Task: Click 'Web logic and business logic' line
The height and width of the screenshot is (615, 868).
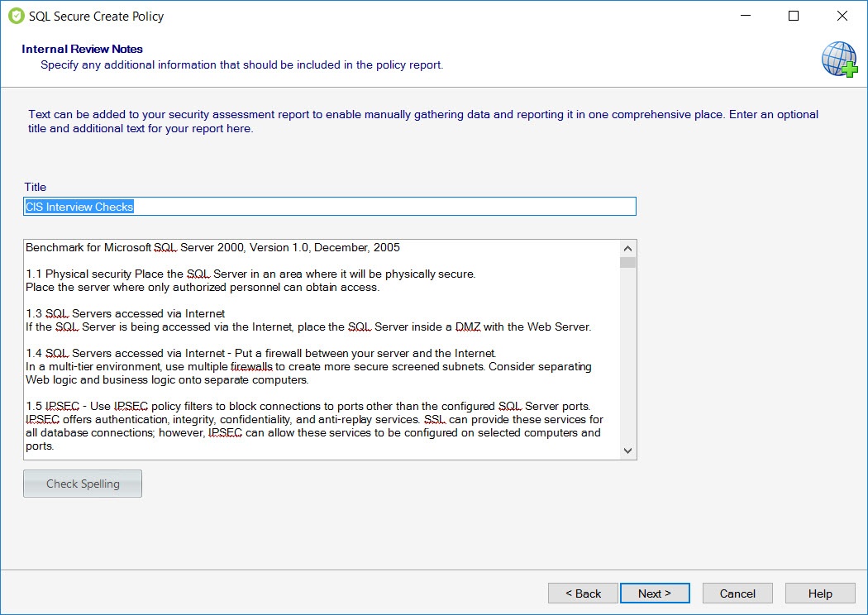Action: coord(167,379)
